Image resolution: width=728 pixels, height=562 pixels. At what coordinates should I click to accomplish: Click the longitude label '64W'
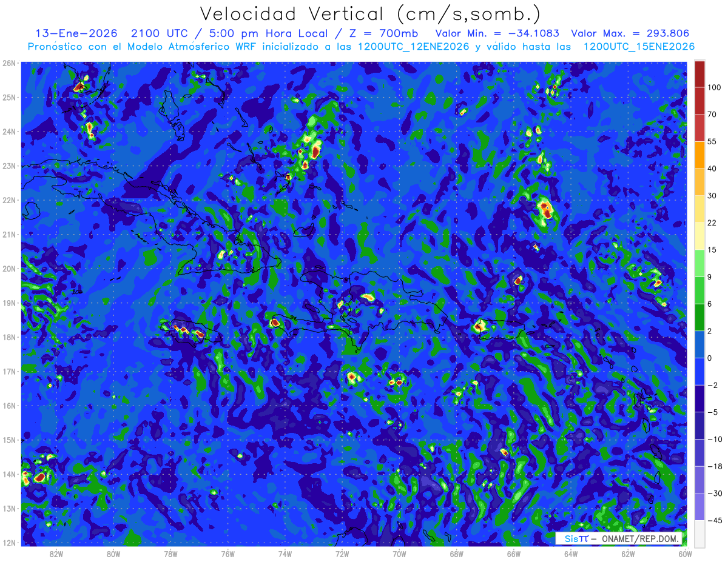pos(571,554)
